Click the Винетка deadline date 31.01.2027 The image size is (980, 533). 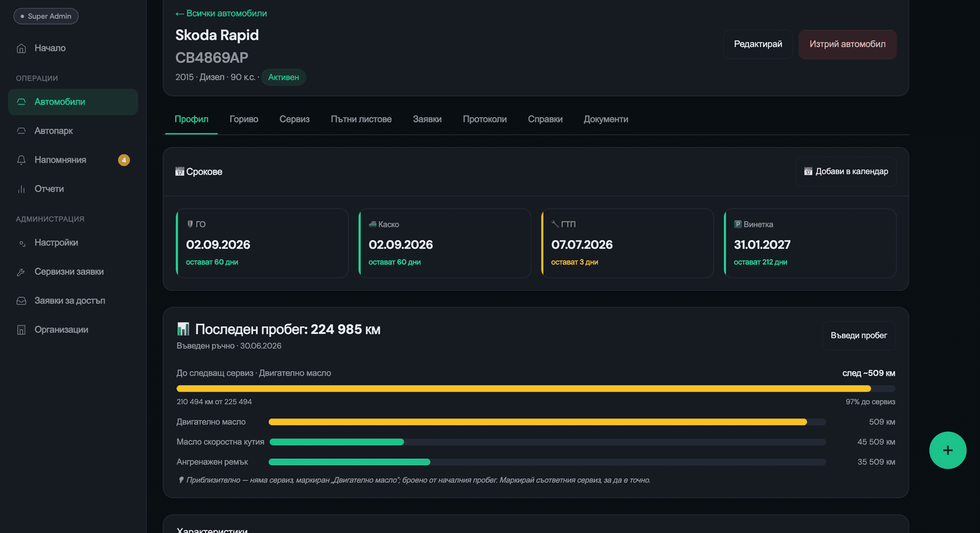point(762,244)
